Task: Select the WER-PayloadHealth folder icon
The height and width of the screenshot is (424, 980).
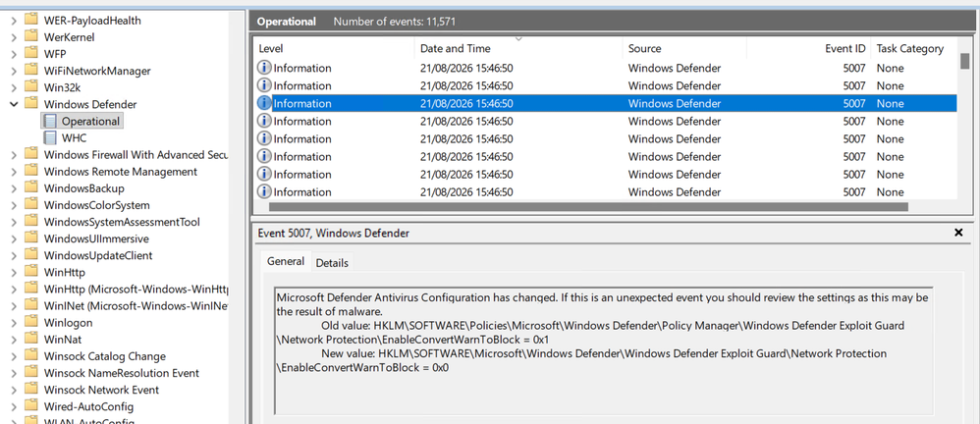Action: (x=30, y=20)
